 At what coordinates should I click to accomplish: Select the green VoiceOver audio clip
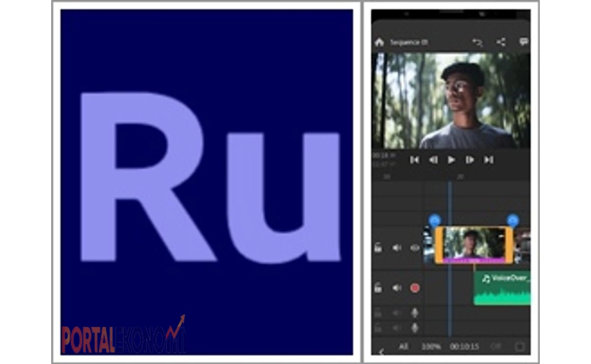pos(502,288)
